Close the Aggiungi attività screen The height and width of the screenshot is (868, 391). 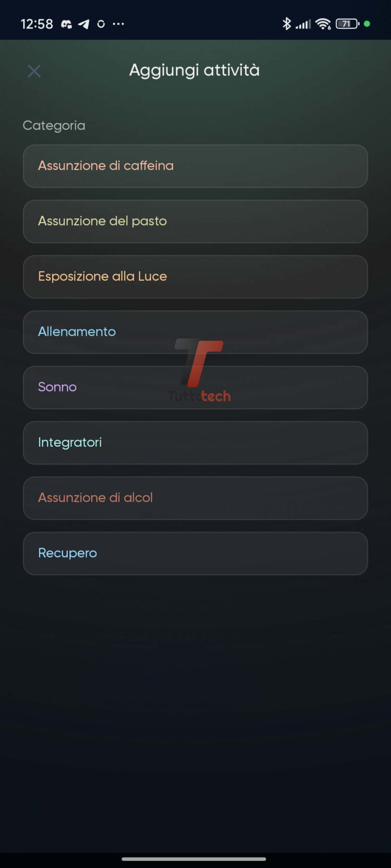(x=34, y=71)
